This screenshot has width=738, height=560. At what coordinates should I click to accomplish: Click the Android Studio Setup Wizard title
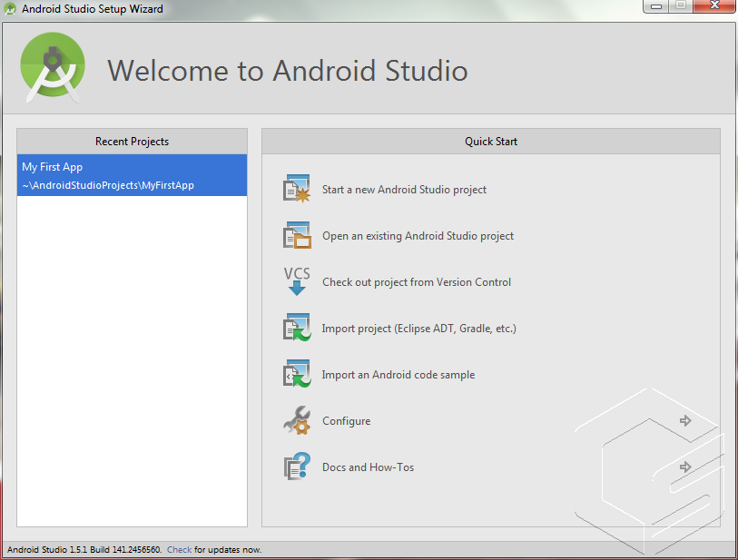93,9
